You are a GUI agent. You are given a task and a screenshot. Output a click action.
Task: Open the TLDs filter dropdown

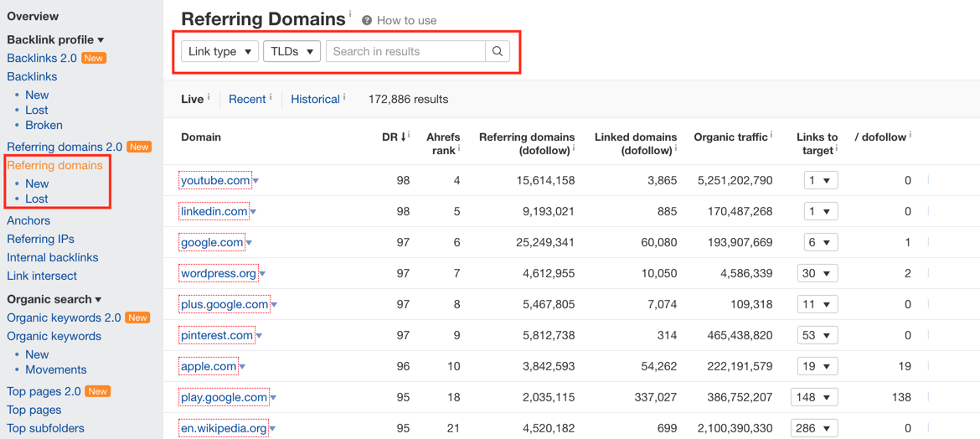pos(291,51)
